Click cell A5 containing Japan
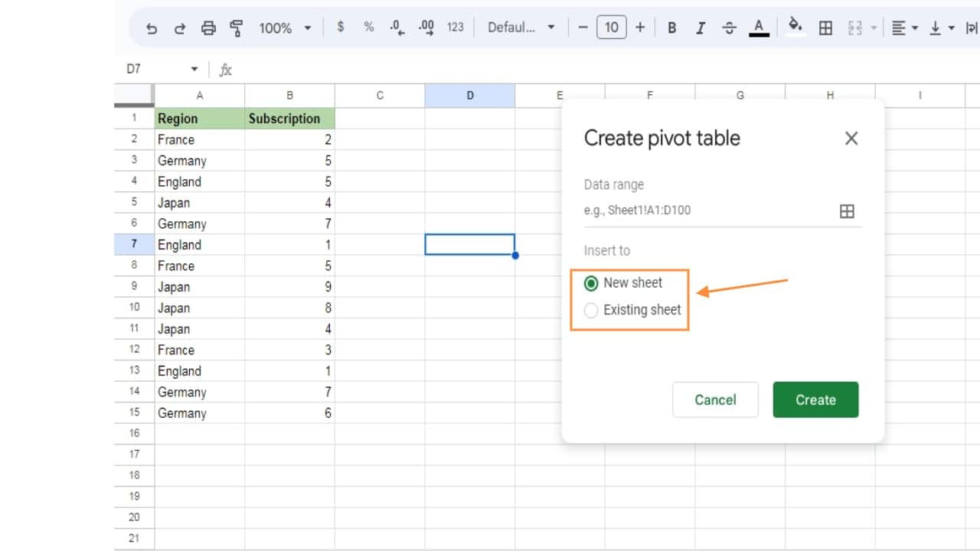This screenshot has height=551, width=980. coord(200,202)
